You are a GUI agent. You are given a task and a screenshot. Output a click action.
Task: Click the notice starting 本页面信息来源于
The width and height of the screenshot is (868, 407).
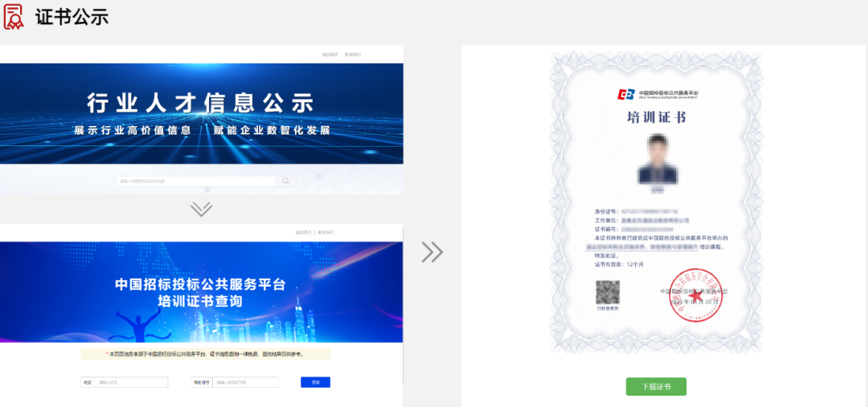click(205, 354)
